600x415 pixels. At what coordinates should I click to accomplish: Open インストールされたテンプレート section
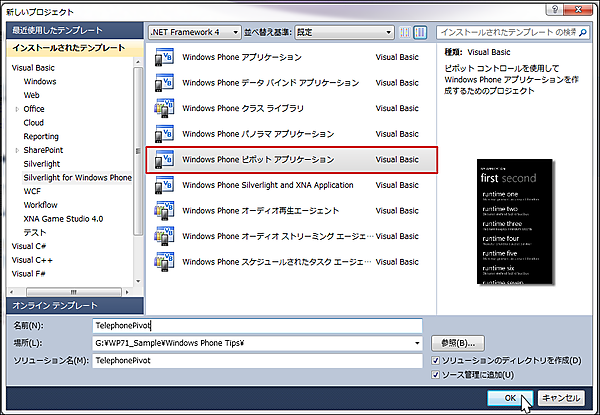coord(75,48)
